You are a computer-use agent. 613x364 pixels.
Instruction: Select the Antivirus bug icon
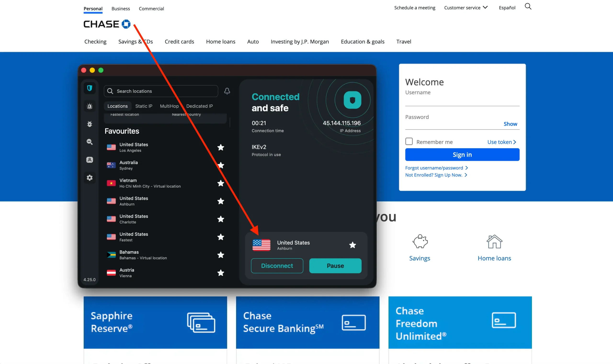coord(90,124)
